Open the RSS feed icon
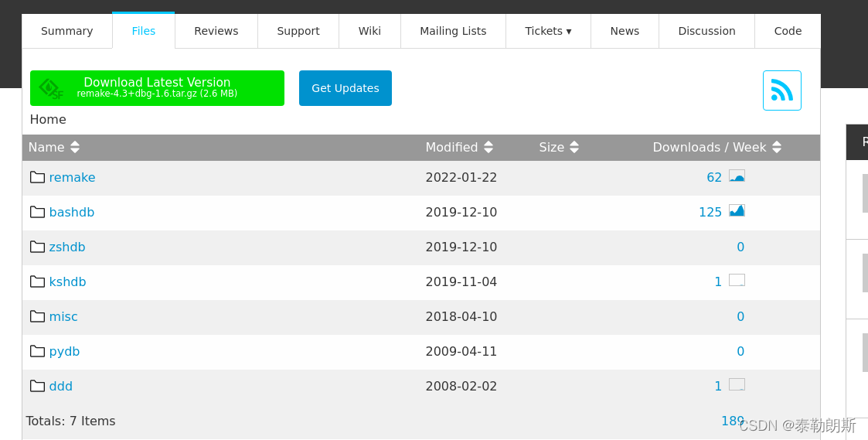 click(781, 90)
